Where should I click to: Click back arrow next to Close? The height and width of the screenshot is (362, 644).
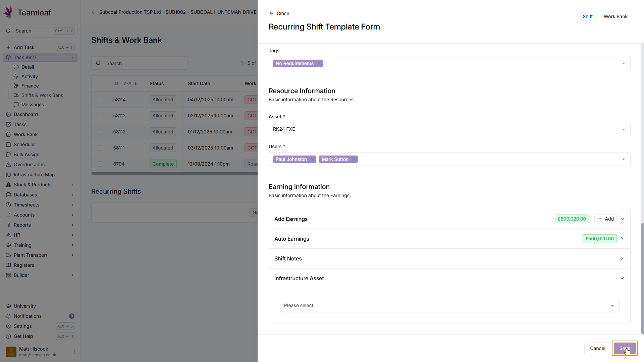[271, 13]
